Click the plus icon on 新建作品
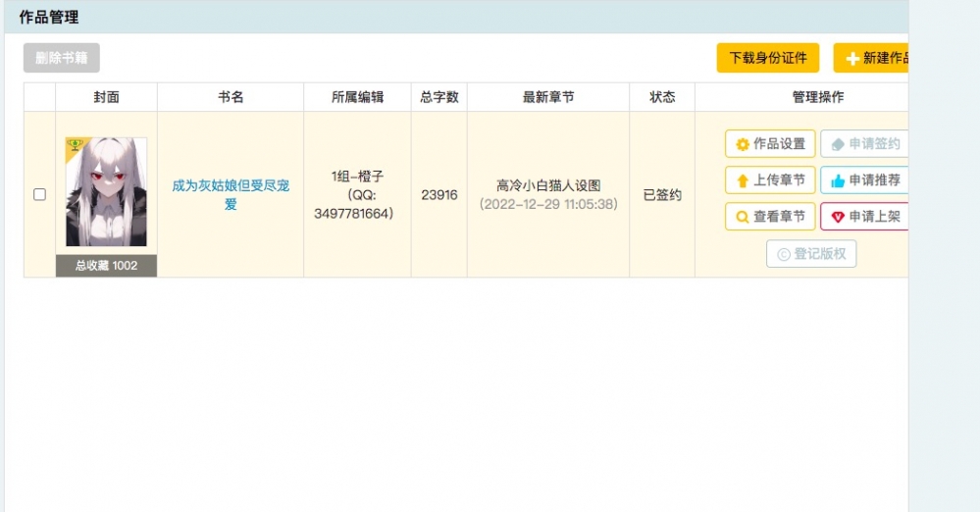 pos(851,59)
